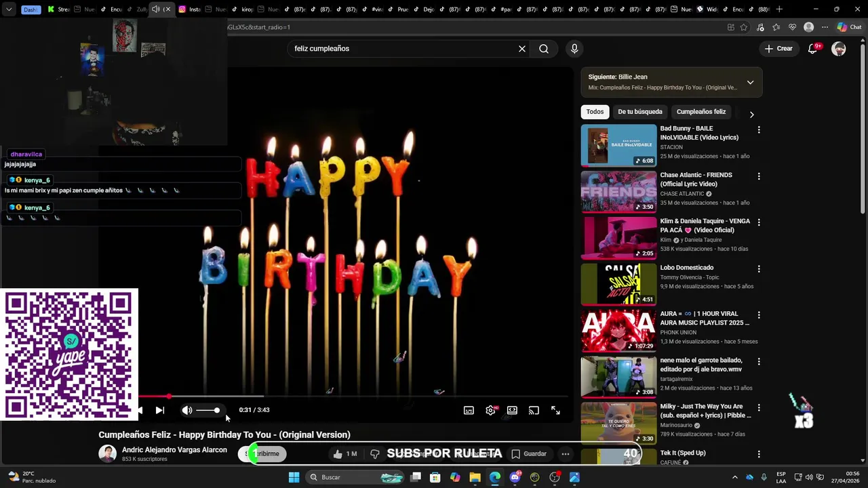
Task: Select the Cumpleaños feliz chip
Action: point(701,112)
